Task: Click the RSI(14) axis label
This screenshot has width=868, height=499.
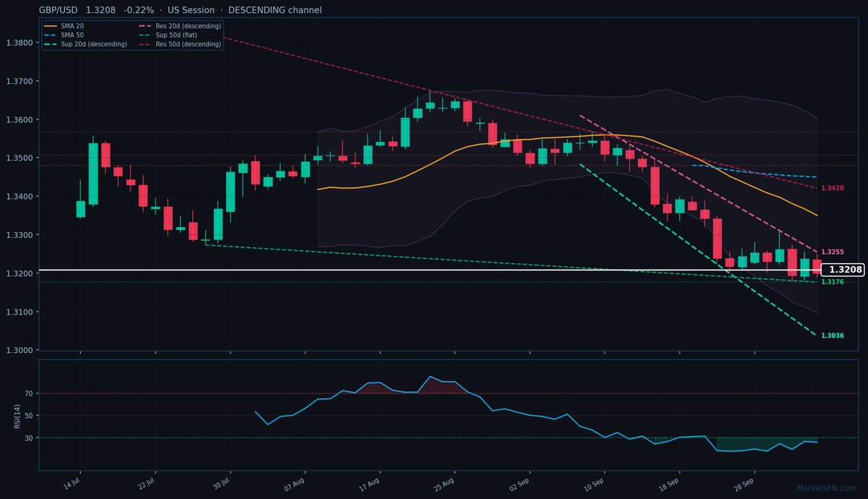Action: click(16, 417)
